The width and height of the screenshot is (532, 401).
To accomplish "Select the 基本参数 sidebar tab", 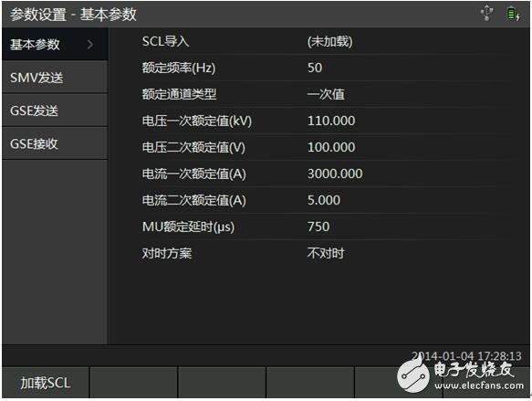I will [x=55, y=44].
